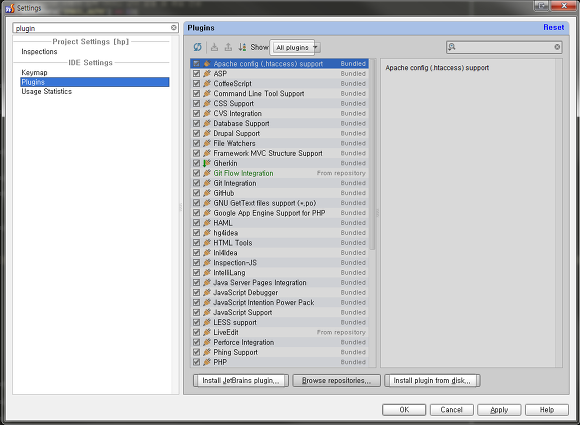Select the Inspection-JS plugin row
580x425 pixels.
[x=280, y=263]
